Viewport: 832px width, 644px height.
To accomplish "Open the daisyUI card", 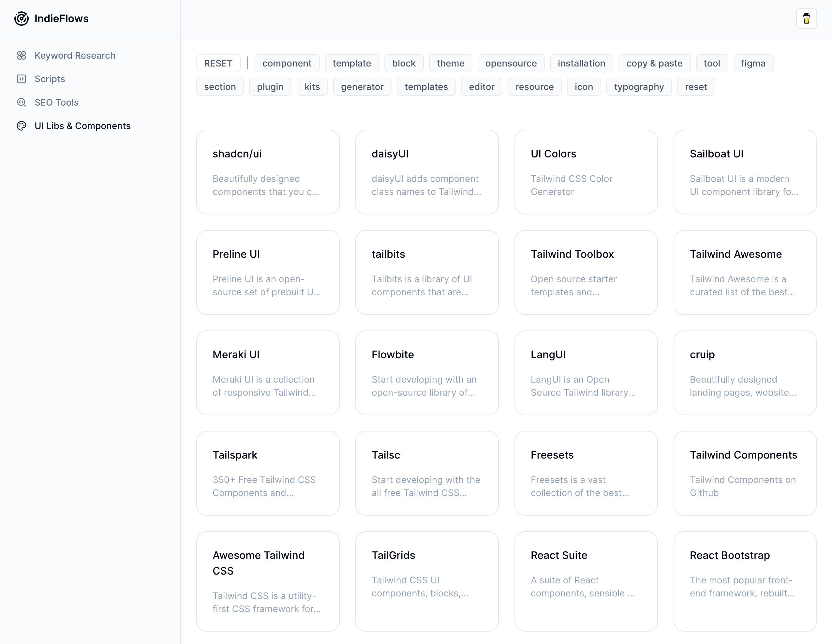I will (x=427, y=172).
